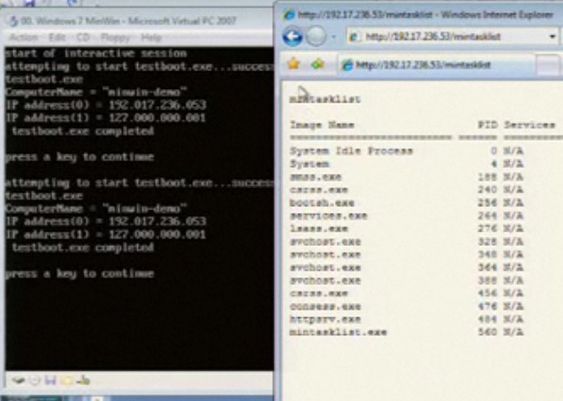Open the Edit menu in Virtual PC
The height and width of the screenshot is (401, 563).
tap(57, 37)
